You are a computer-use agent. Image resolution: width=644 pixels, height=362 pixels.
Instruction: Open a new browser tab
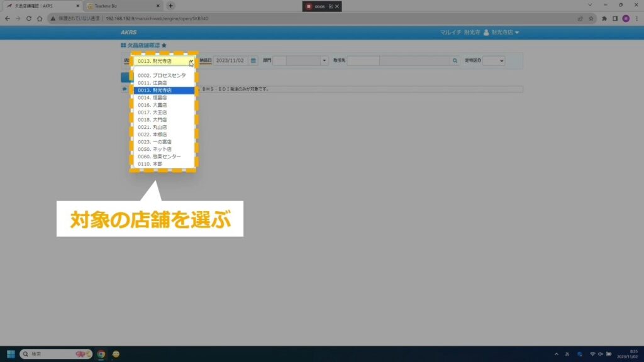(170, 6)
